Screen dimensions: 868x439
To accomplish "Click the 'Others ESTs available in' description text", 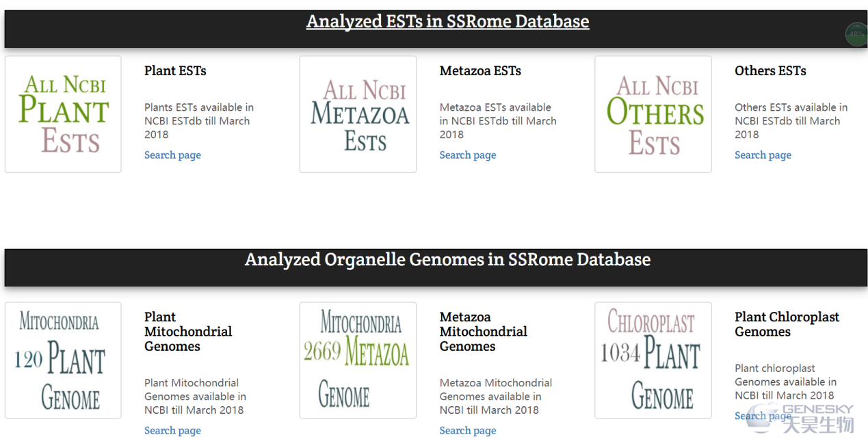I will tap(791, 121).
